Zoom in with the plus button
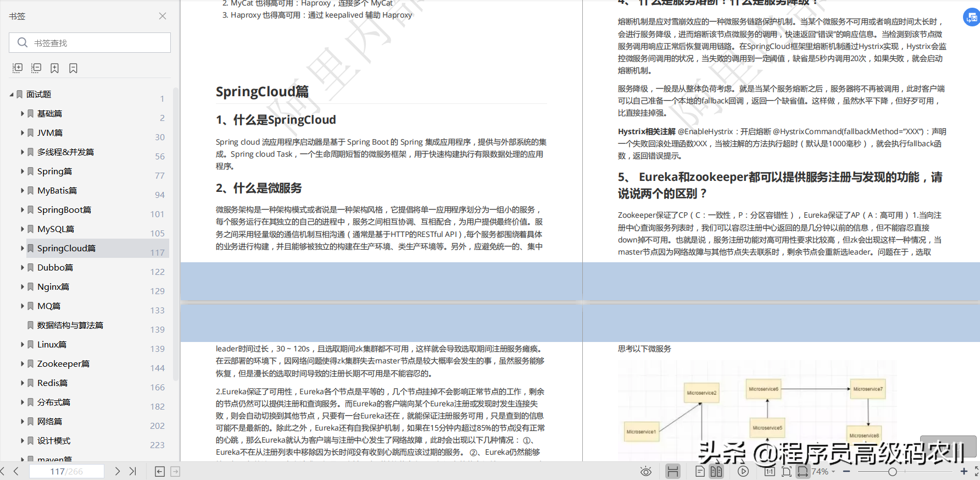Screen dimensions: 980x480 (x=964, y=471)
